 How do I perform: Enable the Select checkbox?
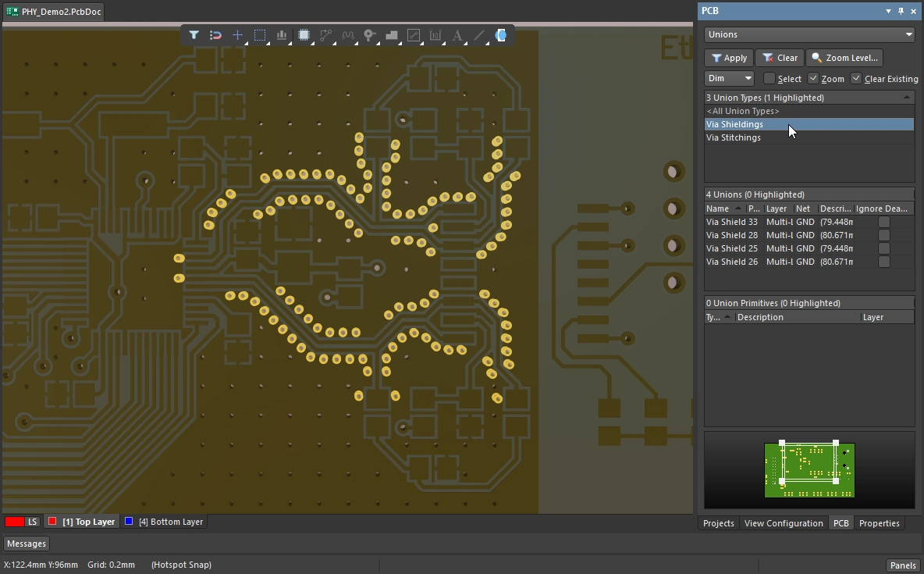point(769,78)
